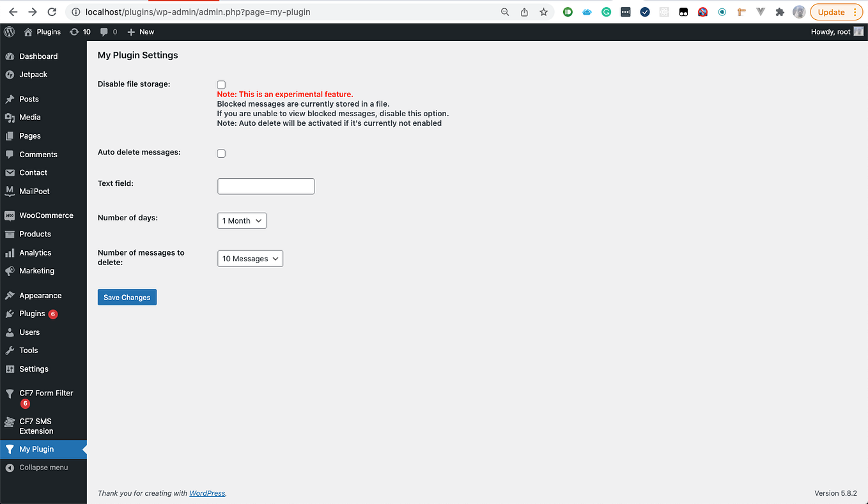Open the New menu in the admin bar

coord(140,31)
